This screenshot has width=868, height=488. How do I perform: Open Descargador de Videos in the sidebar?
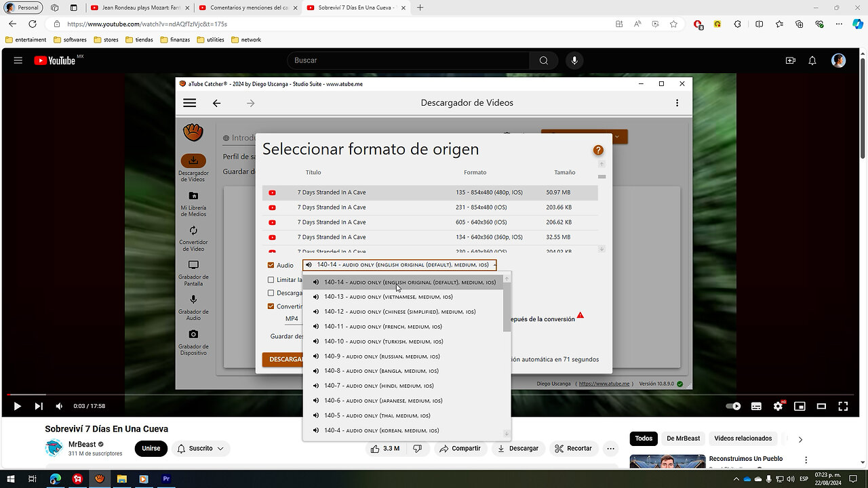pos(193,167)
